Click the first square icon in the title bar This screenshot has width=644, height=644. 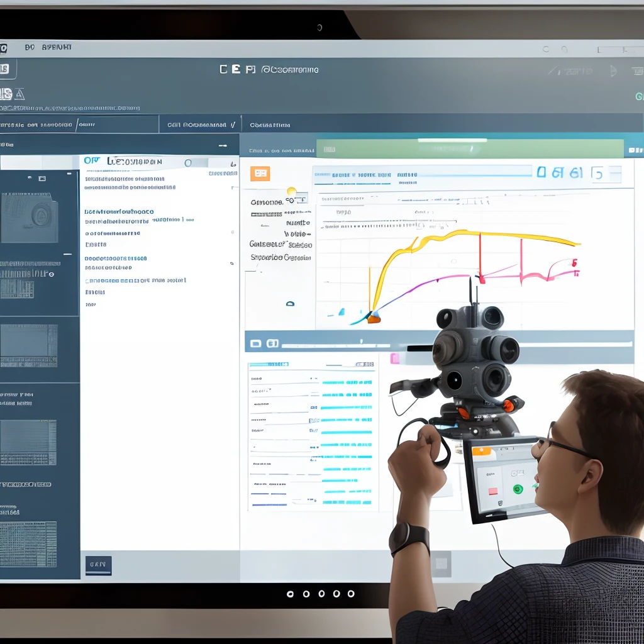tap(223, 69)
